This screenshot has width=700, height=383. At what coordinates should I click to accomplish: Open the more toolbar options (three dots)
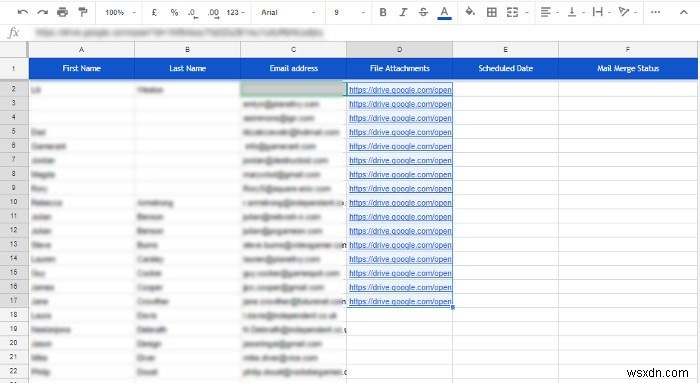point(655,12)
